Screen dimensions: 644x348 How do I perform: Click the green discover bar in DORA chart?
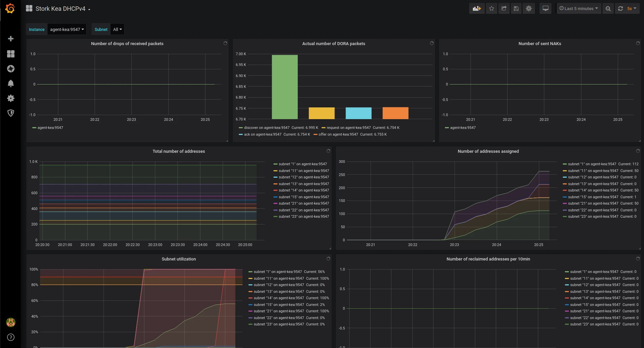(x=285, y=87)
